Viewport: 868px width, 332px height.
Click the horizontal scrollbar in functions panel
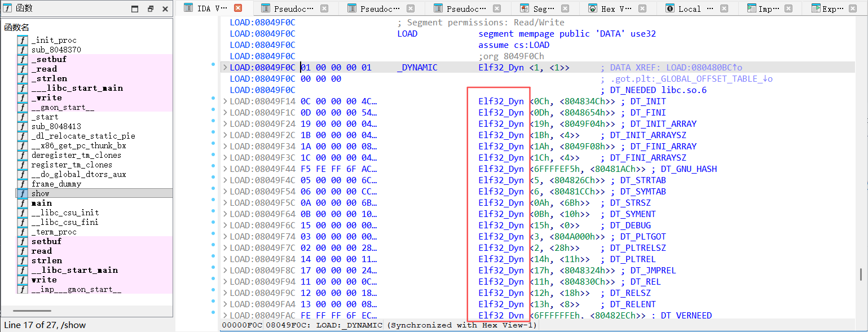coord(32,311)
